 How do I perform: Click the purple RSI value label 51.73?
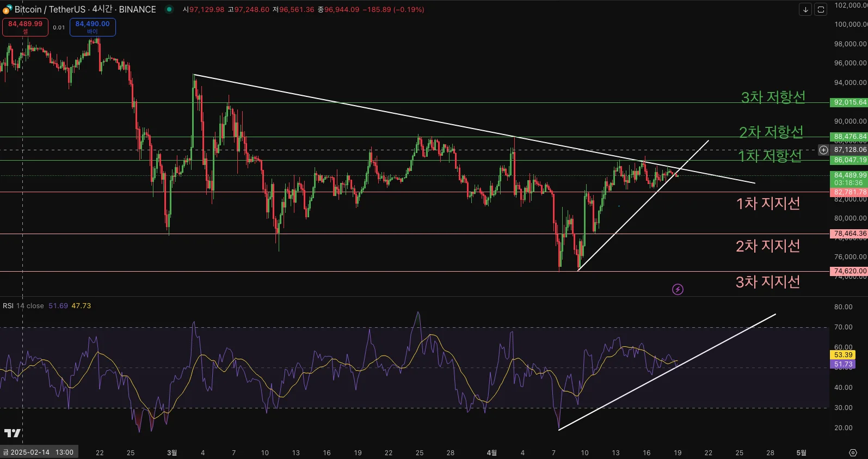point(843,364)
